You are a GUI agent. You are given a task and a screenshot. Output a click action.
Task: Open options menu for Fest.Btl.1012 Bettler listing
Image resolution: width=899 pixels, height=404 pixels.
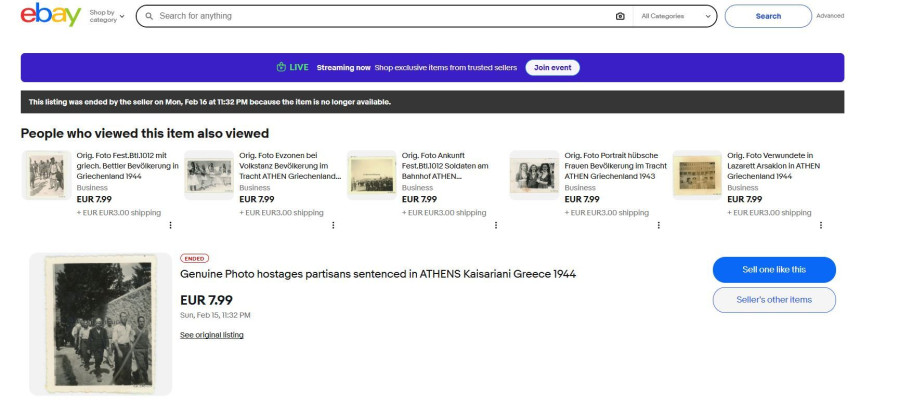tap(170, 225)
